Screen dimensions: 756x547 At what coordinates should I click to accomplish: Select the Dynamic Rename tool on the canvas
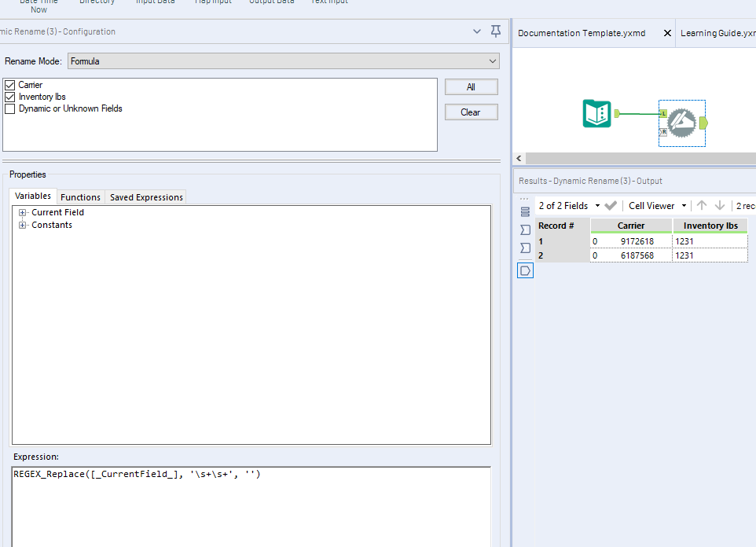(681, 123)
